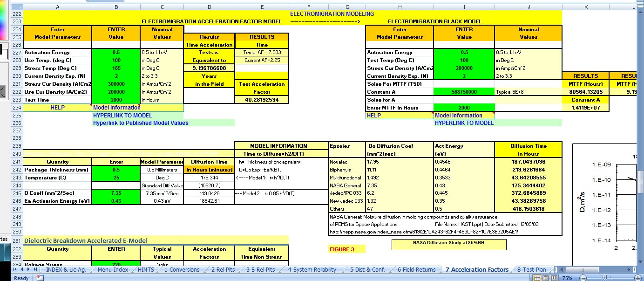644x281 pixels.
Task: Click MTTF result 80564.13205
Action: pos(585,92)
